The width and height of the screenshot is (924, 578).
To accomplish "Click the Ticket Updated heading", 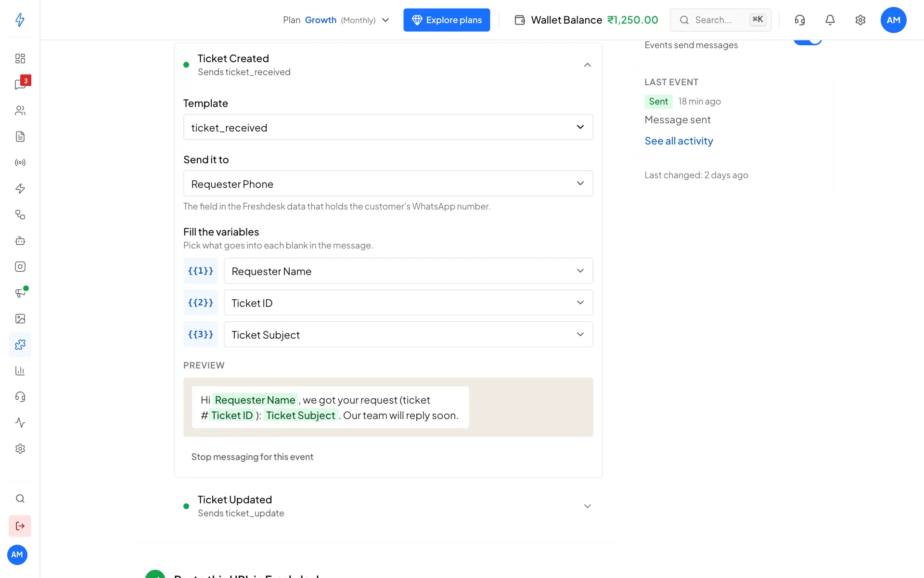I will (x=235, y=499).
